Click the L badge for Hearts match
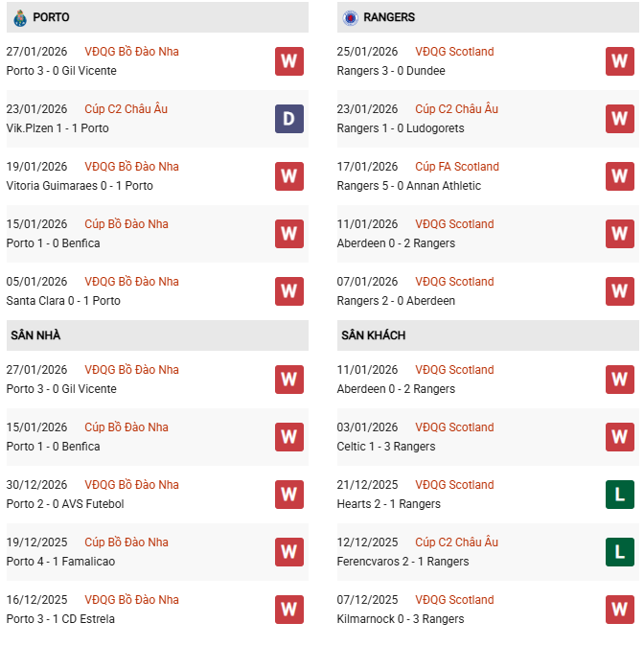The image size is (644, 646). coord(619,495)
